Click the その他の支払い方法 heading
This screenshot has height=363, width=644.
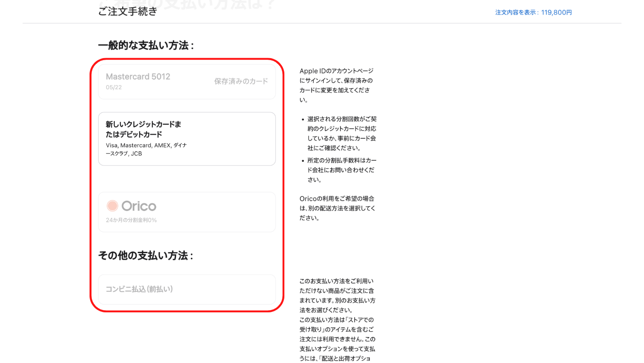[x=145, y=256]
